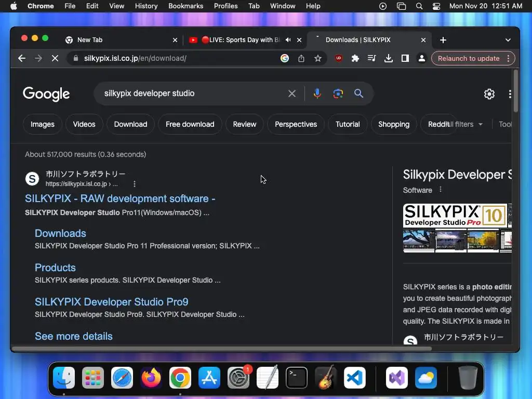This screenshot has width=532, height=399.
Task: Expand the tab search chevron
Action: pos(508,40)
